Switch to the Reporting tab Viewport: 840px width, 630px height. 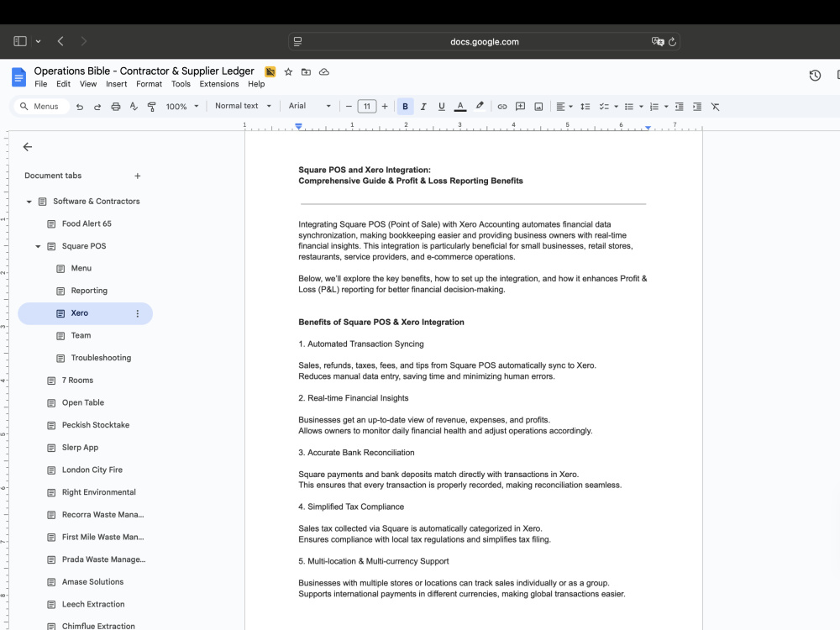(89, 291)
